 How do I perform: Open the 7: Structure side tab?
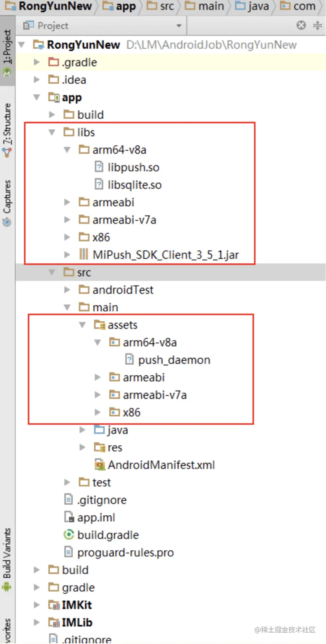pyautogui.click(x=7, y=131)
